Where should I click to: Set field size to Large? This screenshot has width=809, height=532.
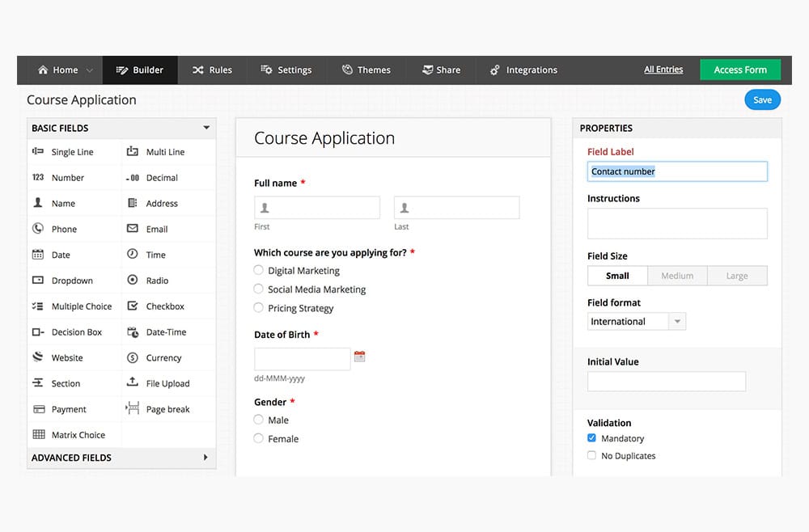pos(737,276)
